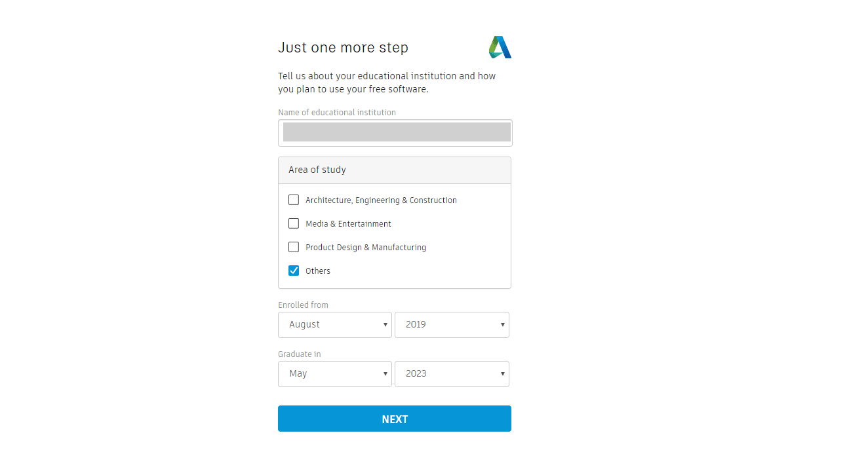This screenshot has height=469, width=868.
Task: Enable the Product Design & Manufacturing checkbox
Action: click(294, 247)
